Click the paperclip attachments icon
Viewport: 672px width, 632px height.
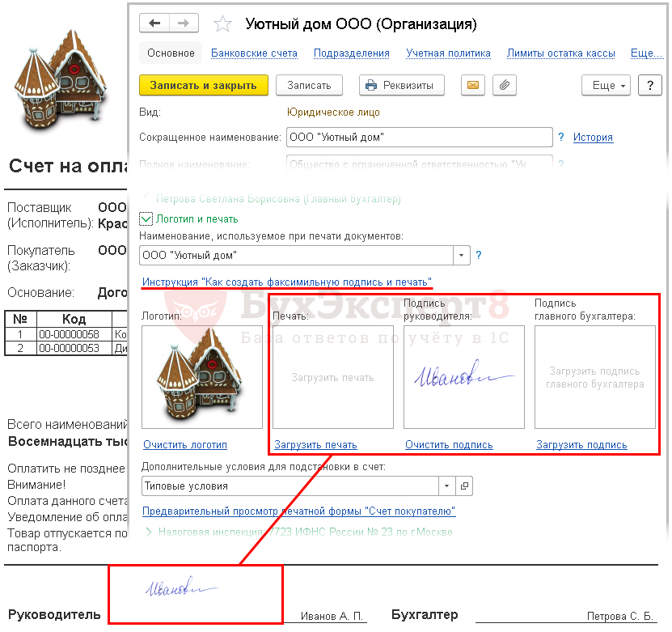[505, 85]
